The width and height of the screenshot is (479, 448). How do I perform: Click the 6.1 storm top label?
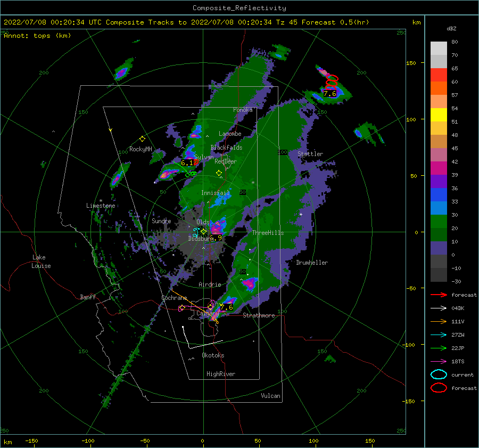[187, 162]
